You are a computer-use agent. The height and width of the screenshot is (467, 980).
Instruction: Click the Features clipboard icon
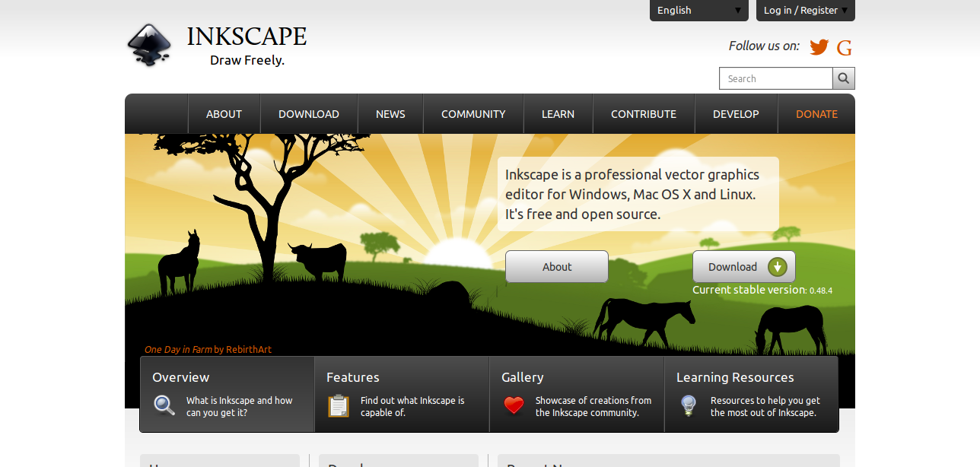[x=339, y=405]
